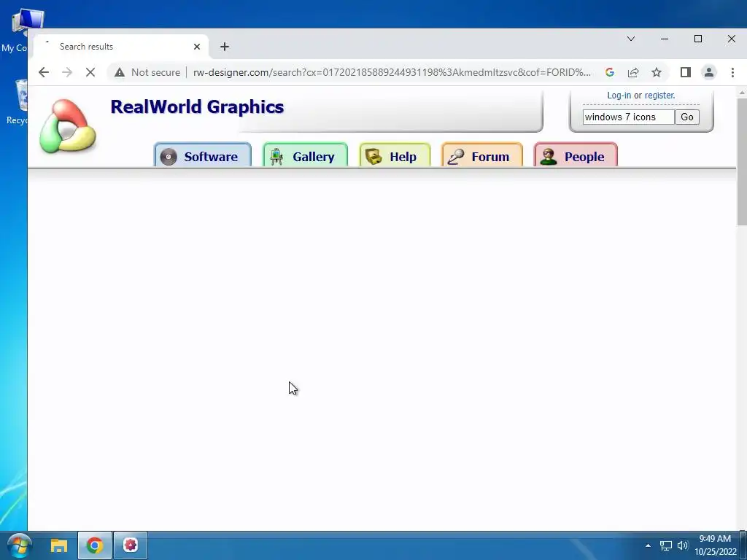Toggle the Chrome side panel

coord(686,72)
